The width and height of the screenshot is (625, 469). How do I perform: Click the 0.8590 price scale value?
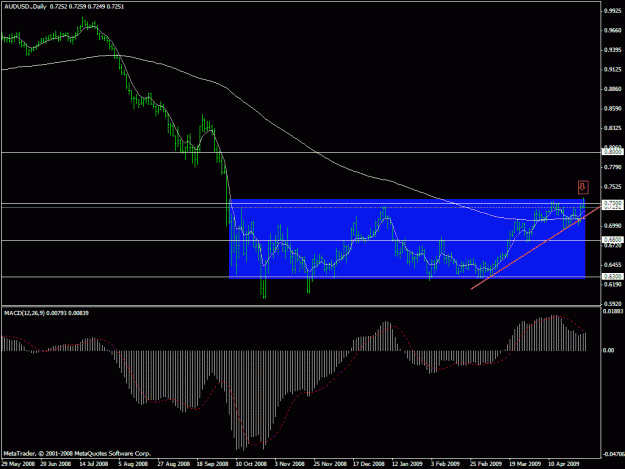(x=613, y=108)
